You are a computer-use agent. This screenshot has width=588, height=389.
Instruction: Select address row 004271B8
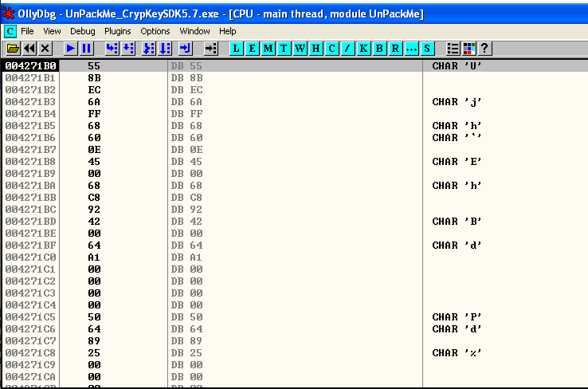coord(30,162)
